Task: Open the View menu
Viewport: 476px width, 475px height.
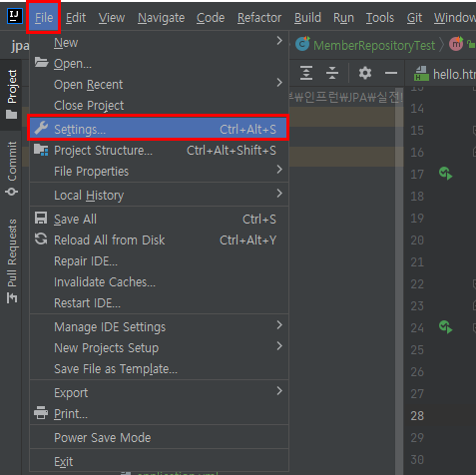Action: point(112,18)
